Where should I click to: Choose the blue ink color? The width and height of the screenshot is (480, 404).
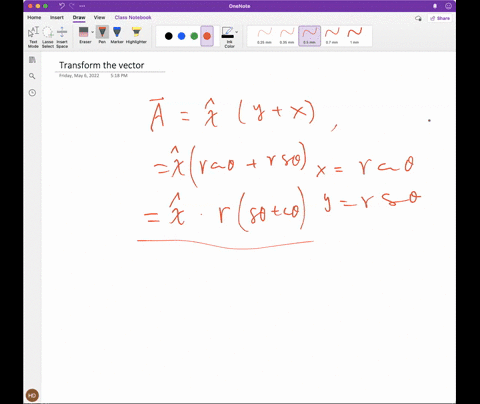(181, 36)
